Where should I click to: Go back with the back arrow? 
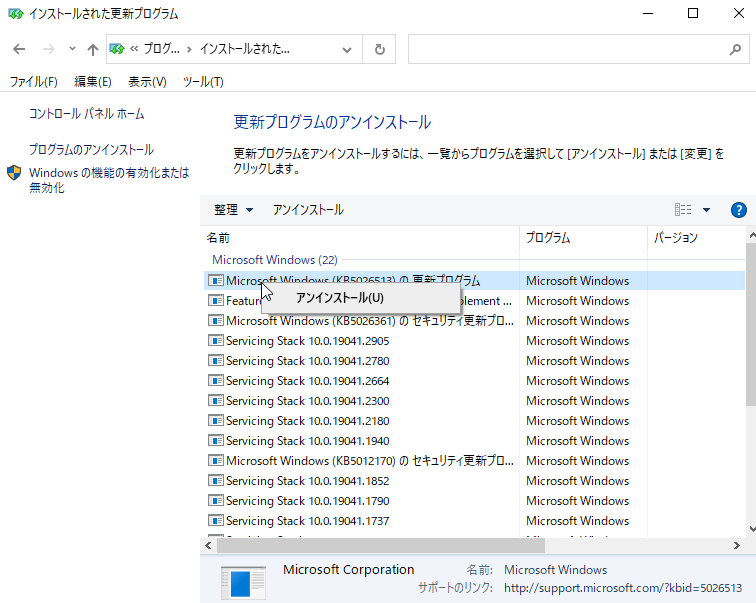click(19, 49)
